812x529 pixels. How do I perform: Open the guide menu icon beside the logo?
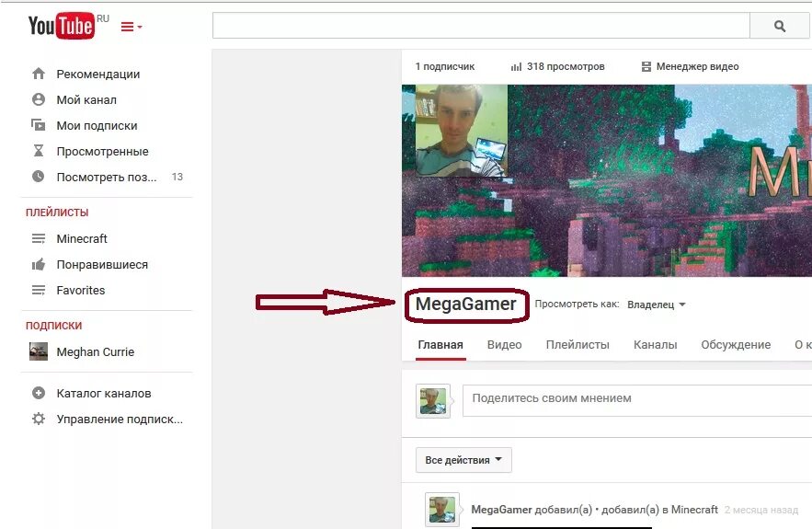coord(131,27)
